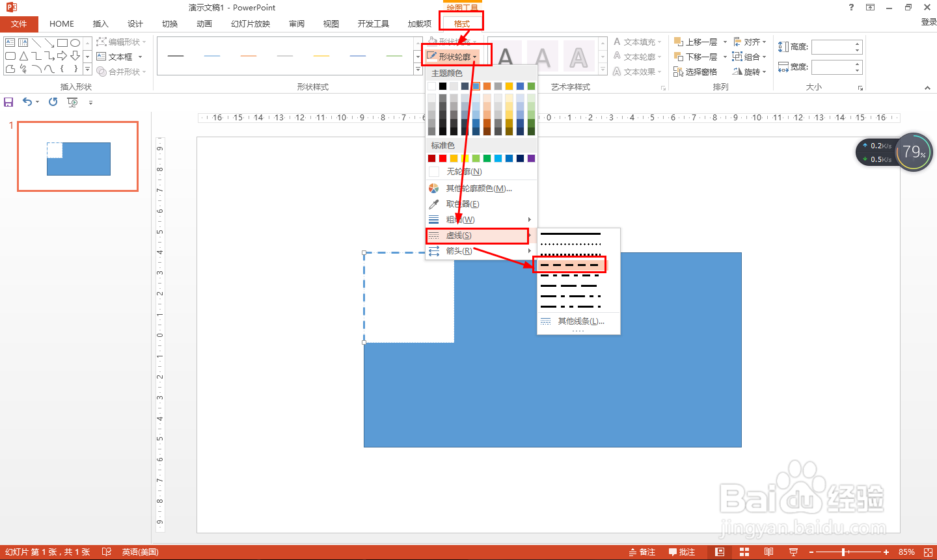
Task: Choose the long dash dot dot style
Action: [570, 306]
